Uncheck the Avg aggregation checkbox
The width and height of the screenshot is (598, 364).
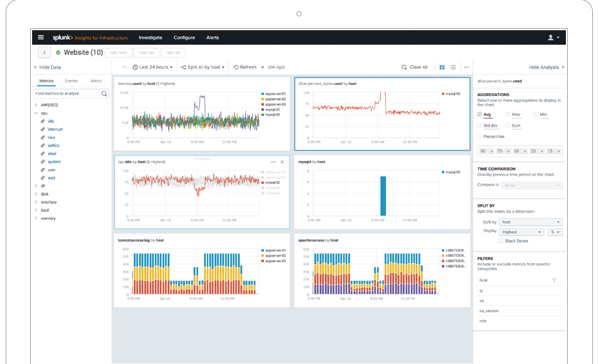(x=480, y=114)
